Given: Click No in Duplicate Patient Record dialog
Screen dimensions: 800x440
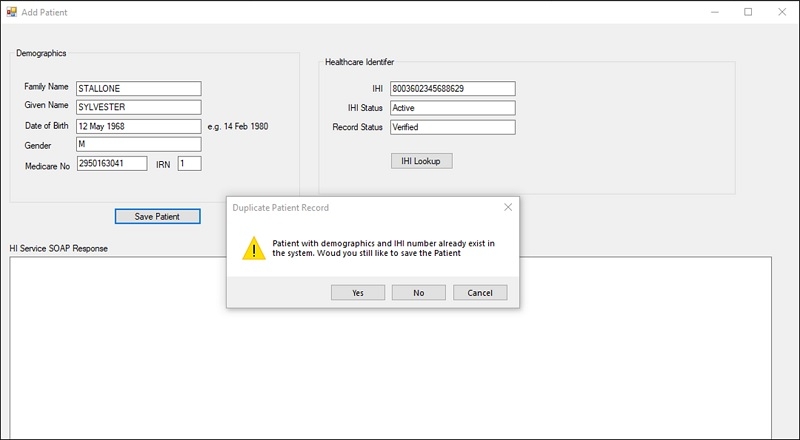Looking at the screenshot, I should pyautogui.click(x=418, y=292).
